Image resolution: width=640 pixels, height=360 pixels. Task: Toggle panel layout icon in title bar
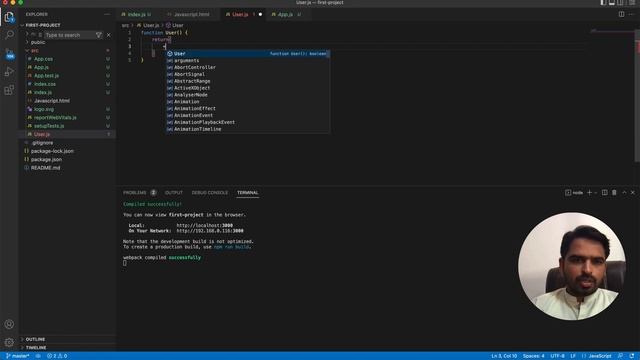612,2
